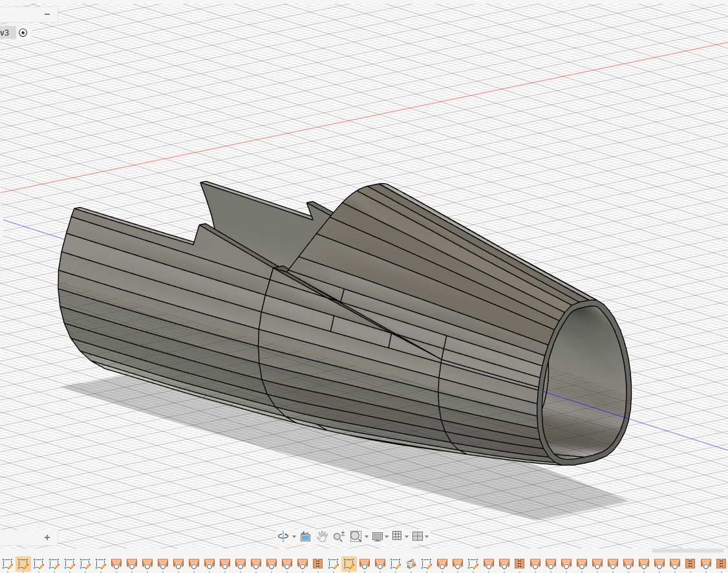This screenshot has width=728, height=573.
Task: Select the v3 document name label
Action: click(x=5, y=32)
